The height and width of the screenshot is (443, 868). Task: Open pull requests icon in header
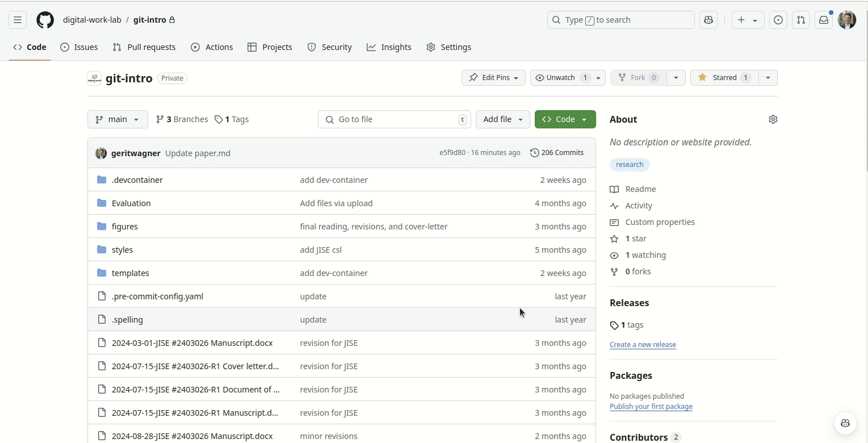pyautogui.click(x=801, y=20)
